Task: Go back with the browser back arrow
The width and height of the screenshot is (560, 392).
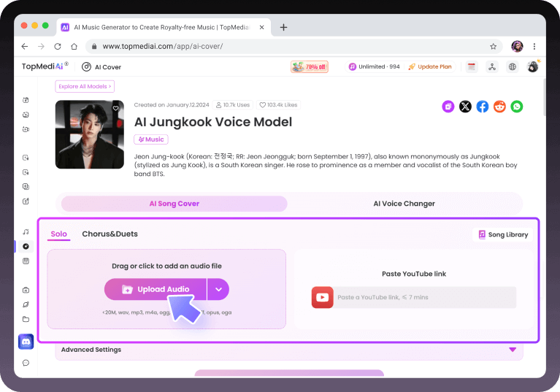Action: 25,47
